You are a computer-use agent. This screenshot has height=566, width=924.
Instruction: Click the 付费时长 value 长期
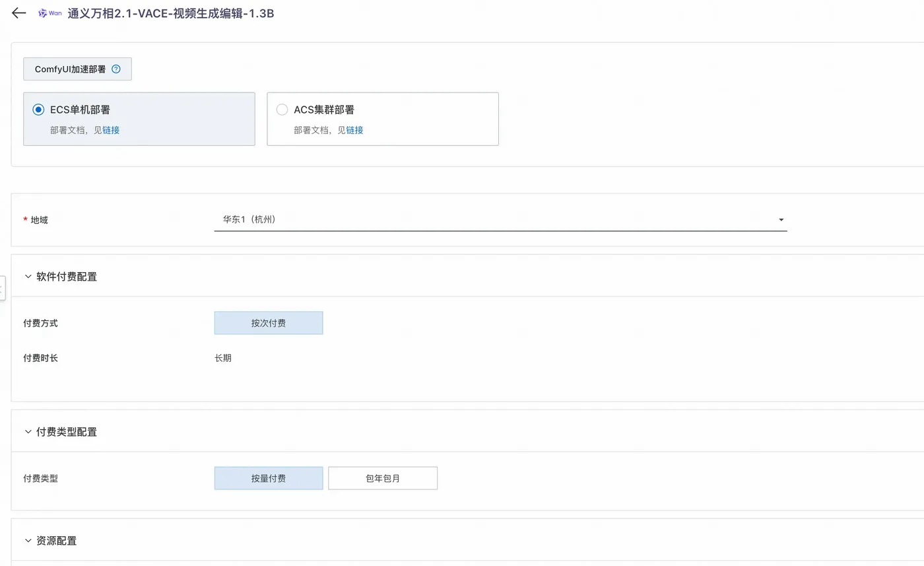[x=223, y=358]
